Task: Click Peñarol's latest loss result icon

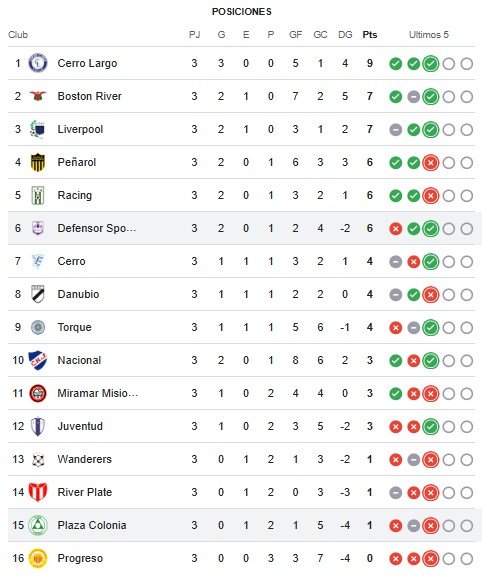Action: (x=431, y=162)
